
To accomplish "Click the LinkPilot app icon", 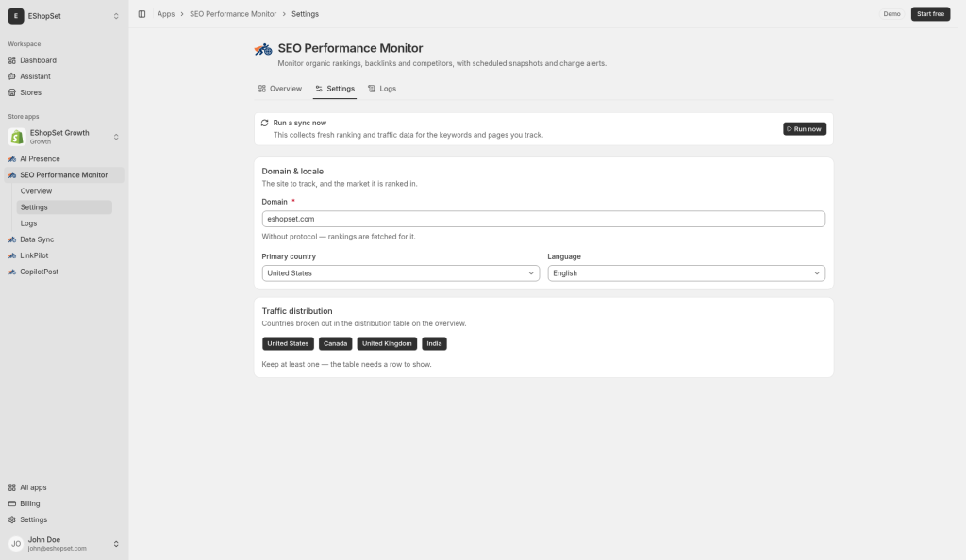I will pos(11,255).
